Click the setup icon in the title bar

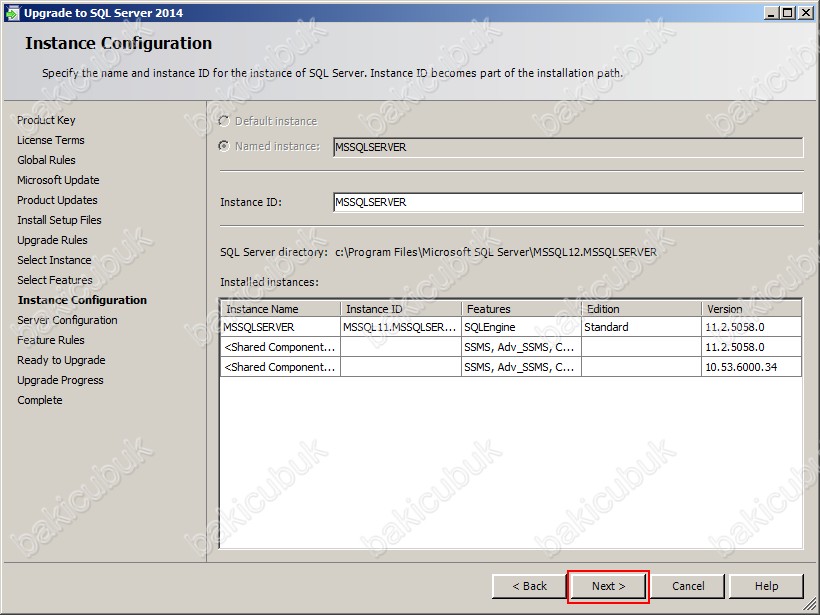12,13
